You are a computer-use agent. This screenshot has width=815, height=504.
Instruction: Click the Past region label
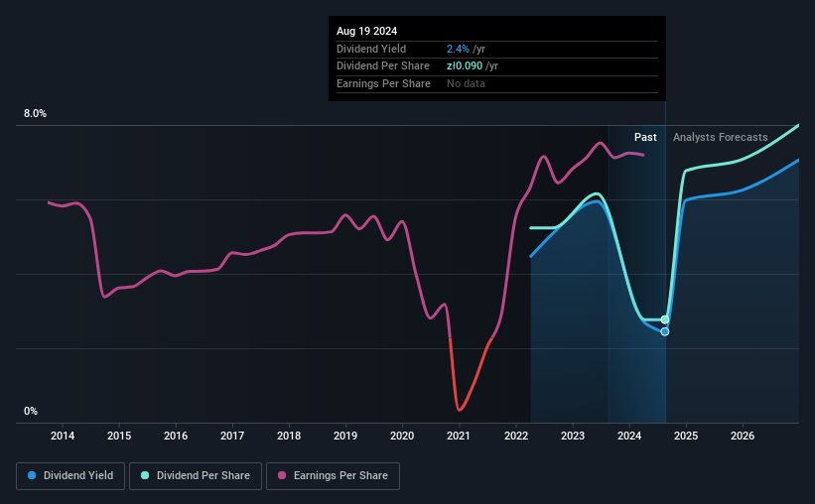tap(645, 137)
